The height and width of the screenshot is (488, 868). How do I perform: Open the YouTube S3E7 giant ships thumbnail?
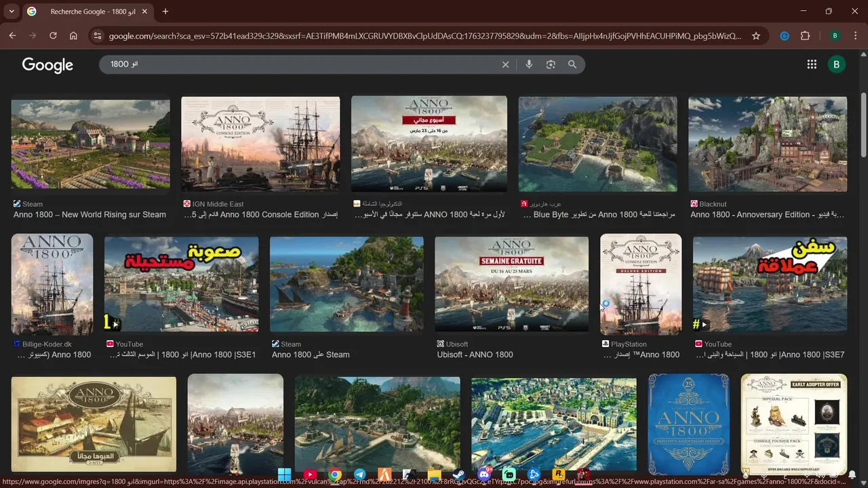coord(770,284)
